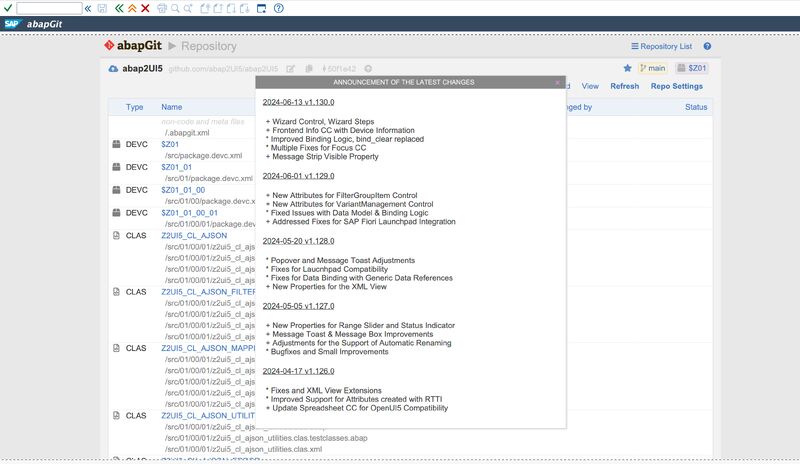Click the document icon in Z2UI5_CL_AJSON row

tap(116, 235)
